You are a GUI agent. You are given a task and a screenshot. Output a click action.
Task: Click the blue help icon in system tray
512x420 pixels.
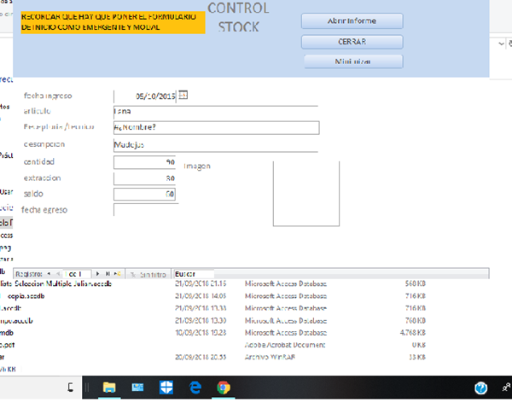coord(481,388)
